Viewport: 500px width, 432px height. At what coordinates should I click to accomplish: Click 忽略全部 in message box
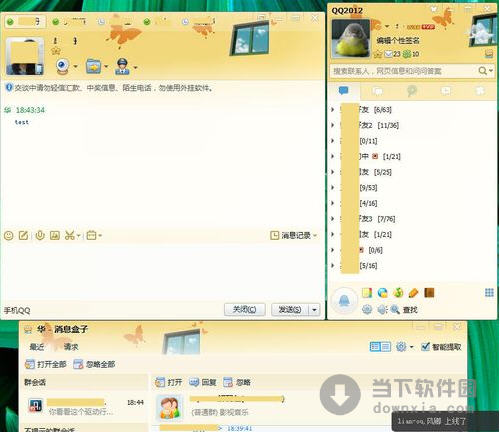94,364
